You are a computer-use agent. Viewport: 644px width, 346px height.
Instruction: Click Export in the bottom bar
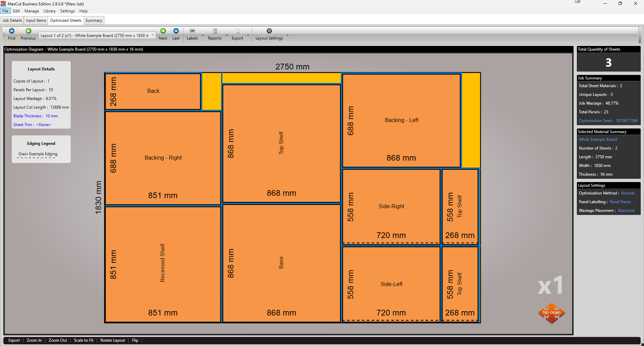14,340
